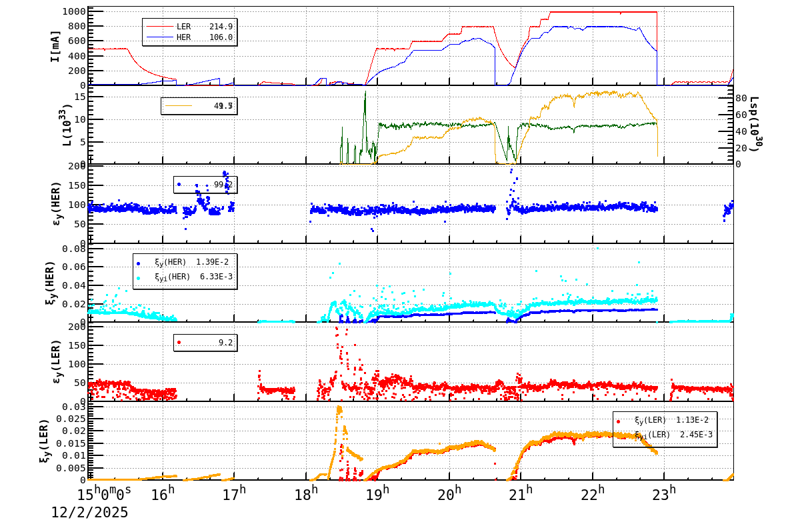Open the I[mA] current panel legend box
800x532 pixels.
pyautogui.click(x=189, y=33)
